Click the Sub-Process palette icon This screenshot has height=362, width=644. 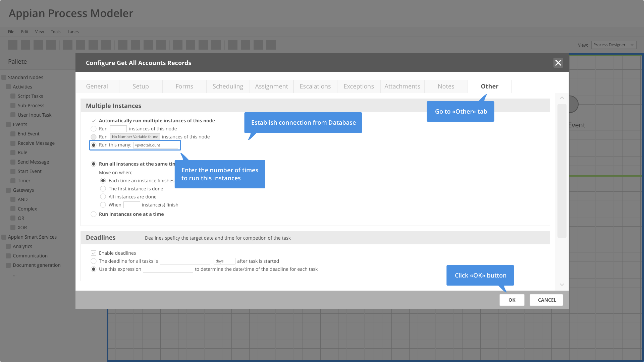pos(13,106)
